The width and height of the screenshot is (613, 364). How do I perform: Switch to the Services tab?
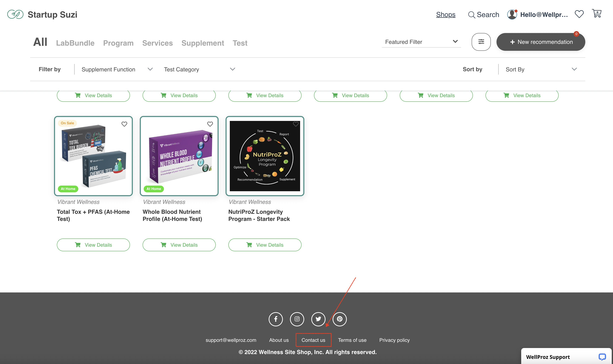click(158, 43)
